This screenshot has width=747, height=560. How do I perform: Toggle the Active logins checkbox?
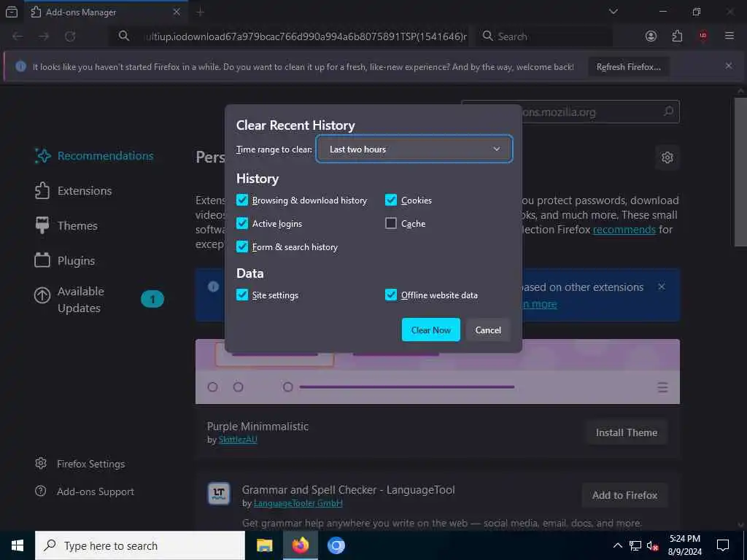coord(242,223)
